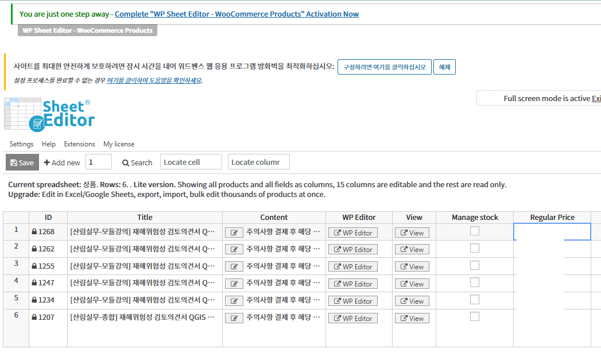Click View for product 1255
The width and height of the screenshot is (601, 364).
[412, 266]
